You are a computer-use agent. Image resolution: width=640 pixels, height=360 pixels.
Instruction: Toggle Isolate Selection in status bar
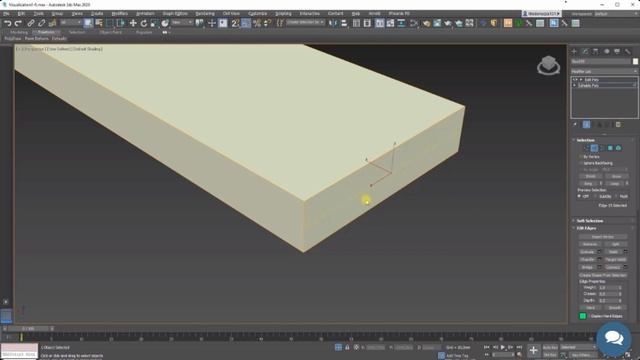(338, 347)
